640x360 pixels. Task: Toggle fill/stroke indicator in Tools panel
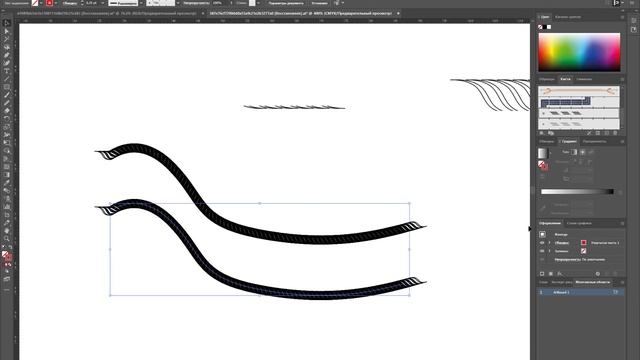[7, 256]
